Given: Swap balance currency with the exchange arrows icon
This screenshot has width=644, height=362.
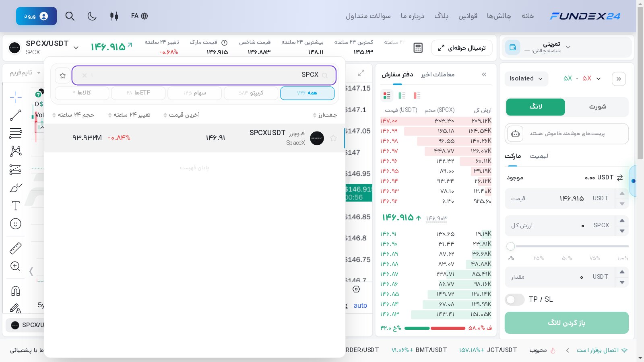Looking at the screenshot, I should pos(620,177).
